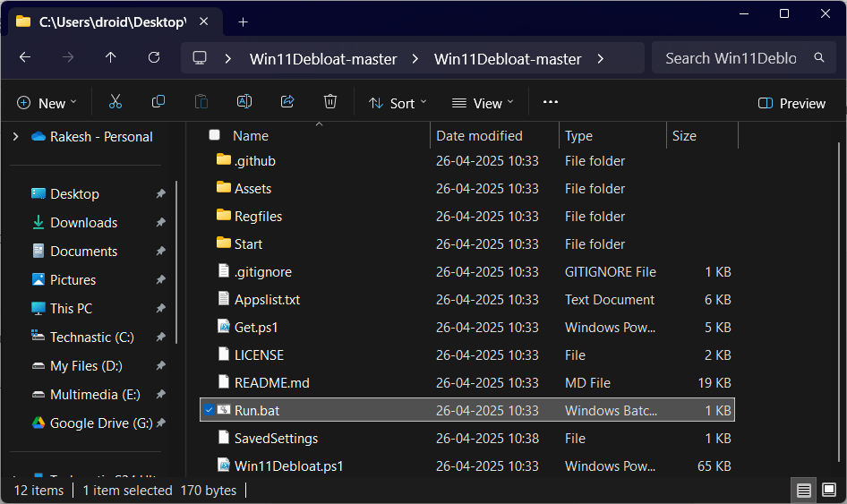
Task: Click the Delete trash icon
Action: tap(330, 102)
